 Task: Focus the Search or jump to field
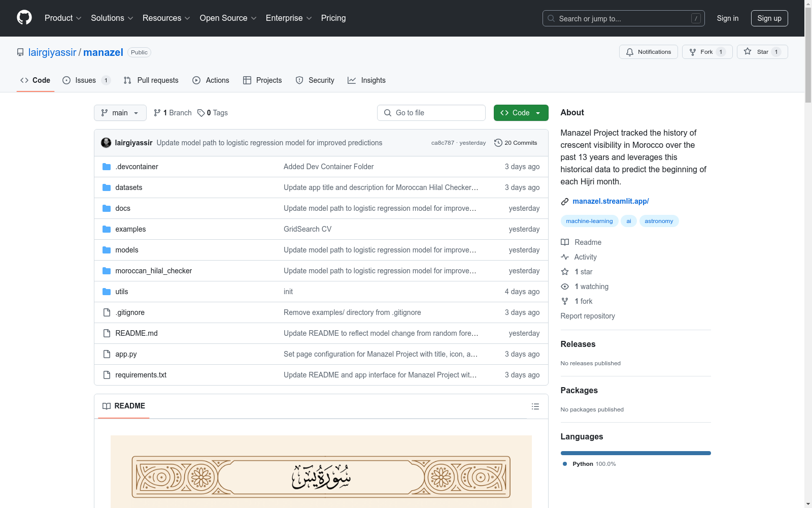[624, 18]
